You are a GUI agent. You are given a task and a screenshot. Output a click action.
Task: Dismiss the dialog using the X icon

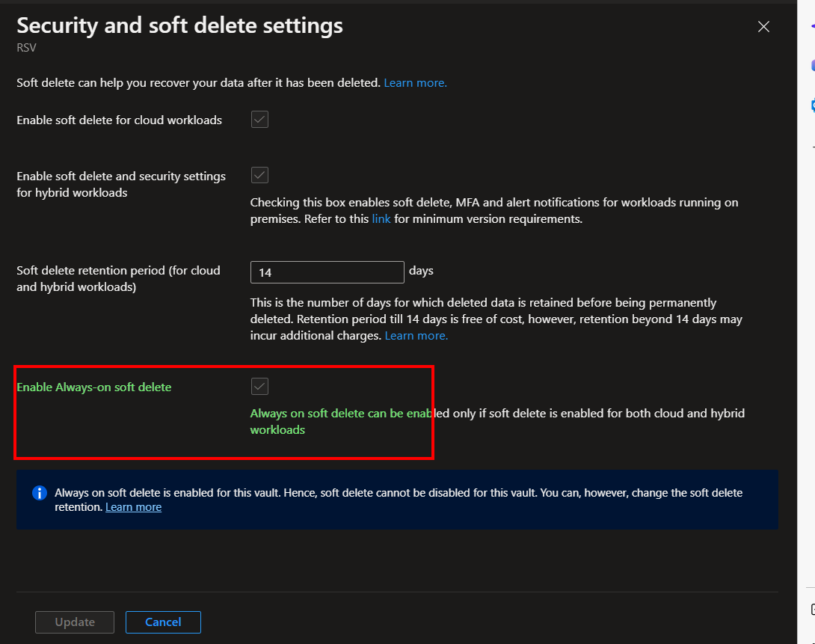(763, 26)
